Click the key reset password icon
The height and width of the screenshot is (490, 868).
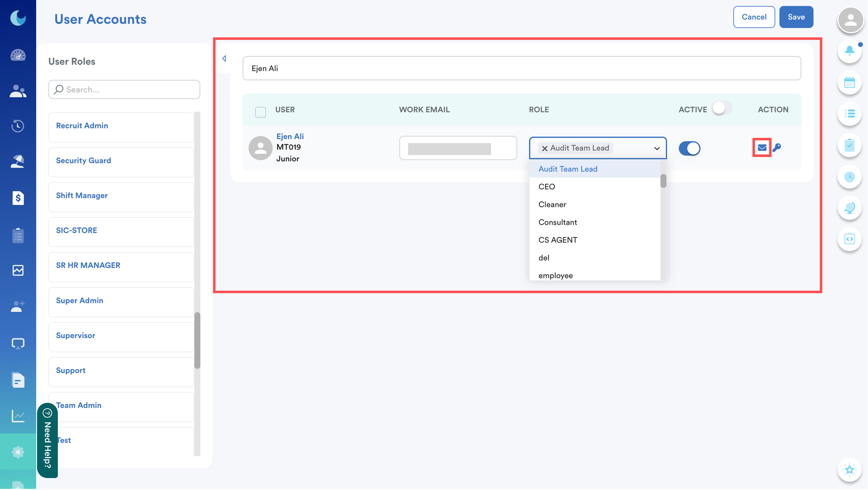coord(777,148)
